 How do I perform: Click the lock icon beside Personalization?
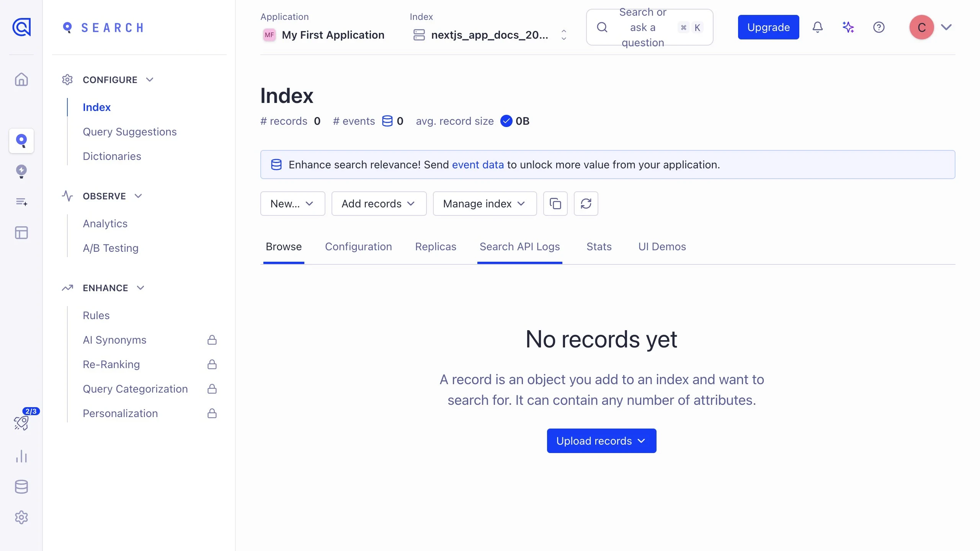212,413
